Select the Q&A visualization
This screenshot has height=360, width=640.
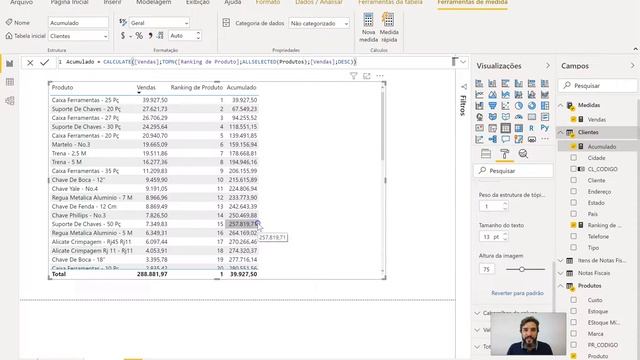pyautogui.click(x=505, y=139)
